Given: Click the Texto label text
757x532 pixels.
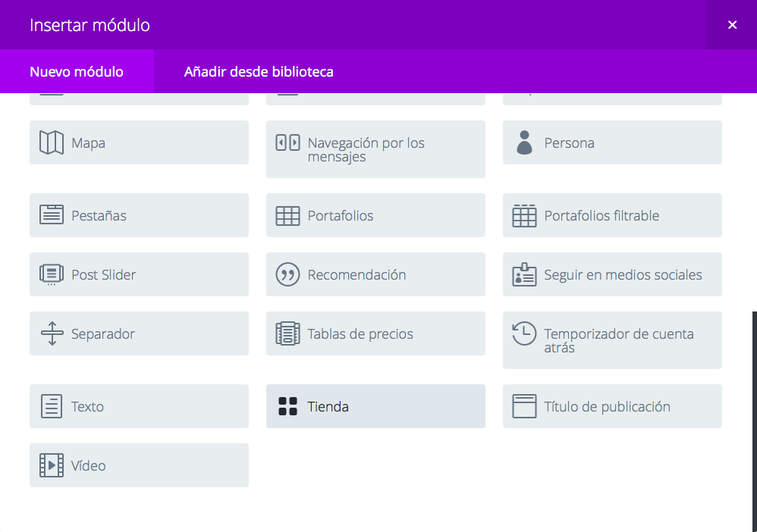Looking at the screenshot, I should [87, 407].
